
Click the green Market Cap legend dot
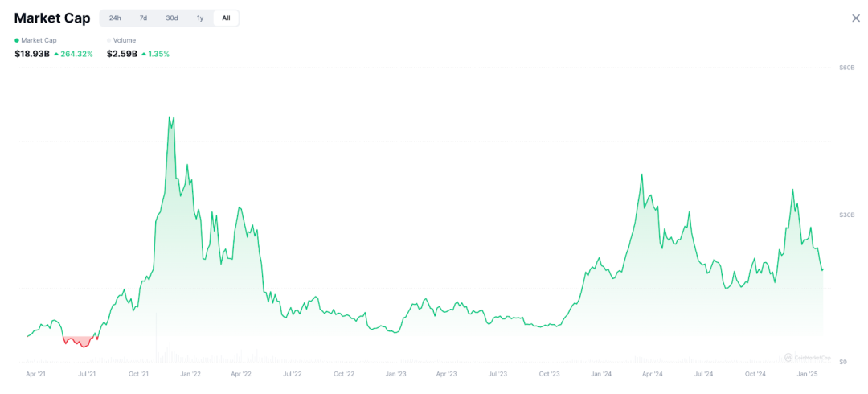[x=17, y=40]
